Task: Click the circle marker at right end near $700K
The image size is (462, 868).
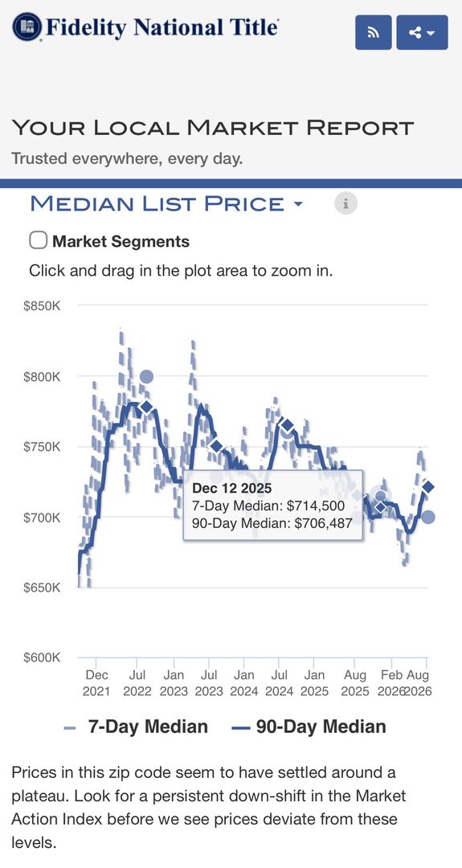Action: pyautogui.click(x=428, y=517)
